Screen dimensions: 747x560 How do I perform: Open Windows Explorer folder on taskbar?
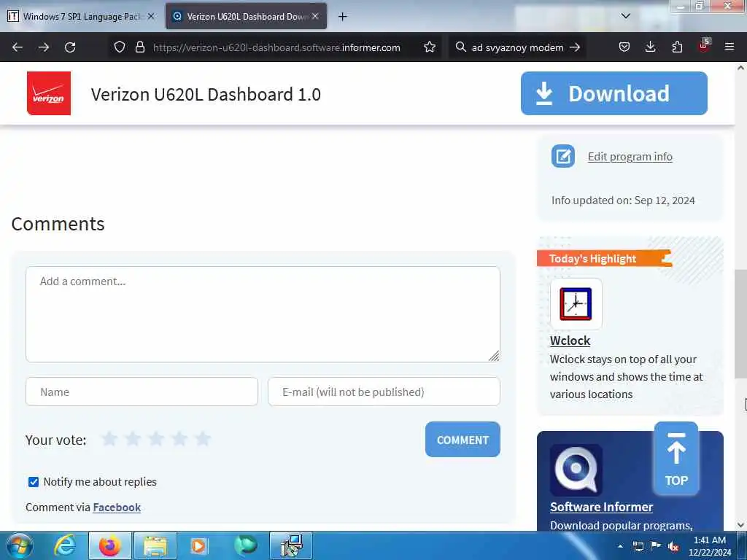(x=155, y=545)
